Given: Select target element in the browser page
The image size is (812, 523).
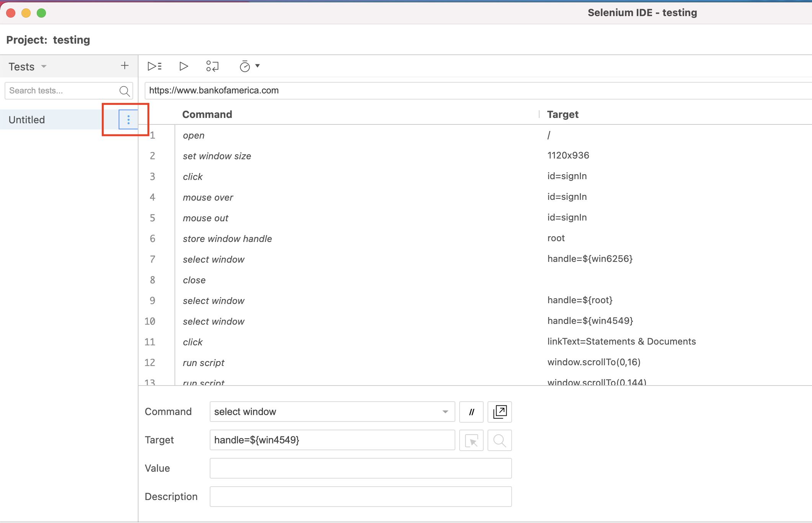Looking at the screenshot, I should (x=471, y=440).
